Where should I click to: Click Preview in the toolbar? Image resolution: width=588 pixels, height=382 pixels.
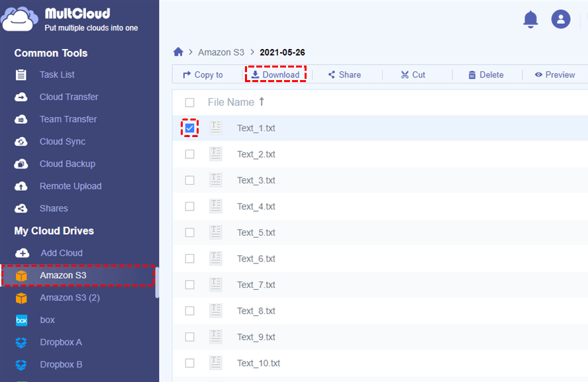pos(555,75)
